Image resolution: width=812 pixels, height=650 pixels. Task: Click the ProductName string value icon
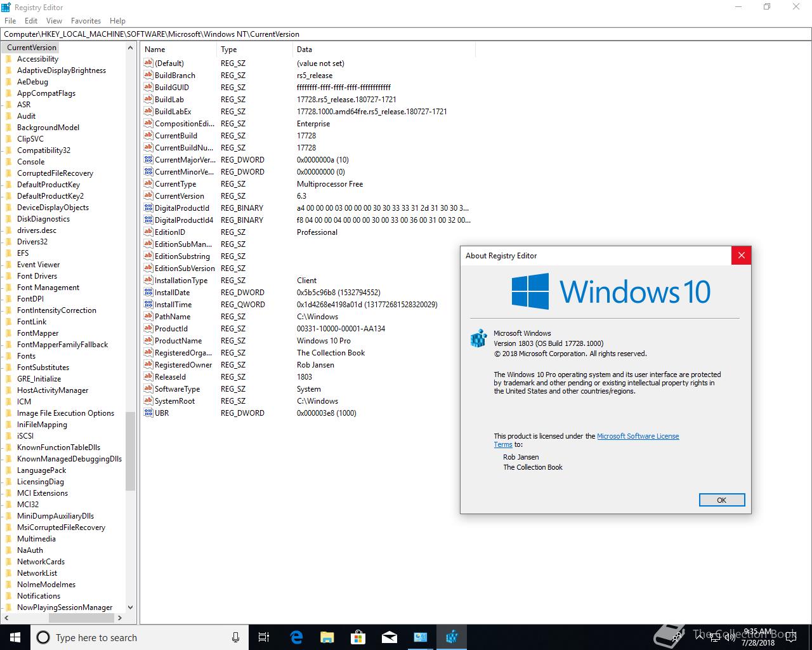point(148,340)
